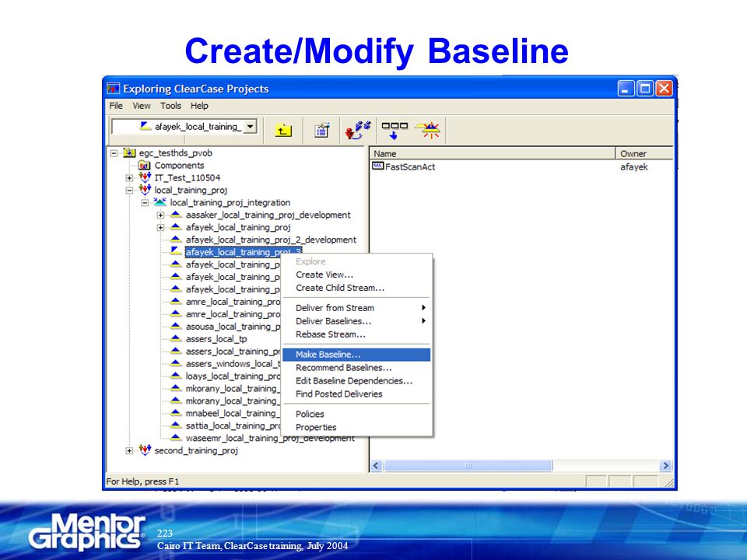Click the aasaker_local_training_proj_development stream icon
The height and width of the screenshot is (560, 747).
point(177,215)
